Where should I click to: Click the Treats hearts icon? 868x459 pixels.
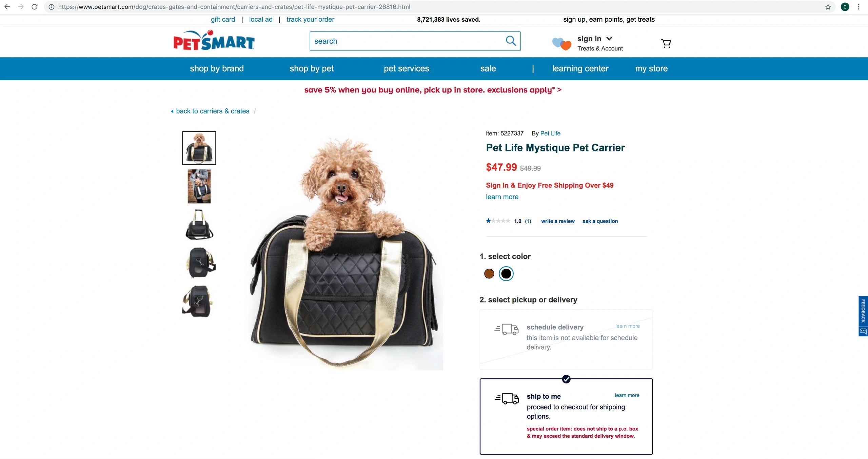pyautogui.click(x=561, y=44)
